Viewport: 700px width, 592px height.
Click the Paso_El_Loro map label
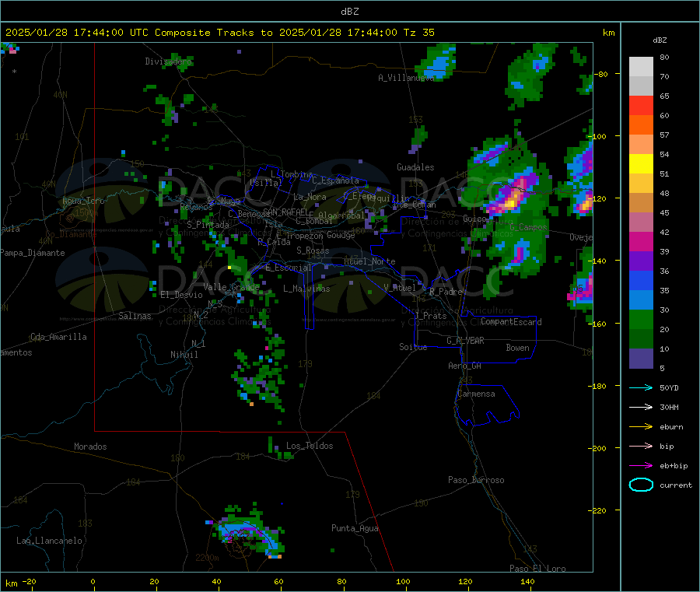point(537,569)
